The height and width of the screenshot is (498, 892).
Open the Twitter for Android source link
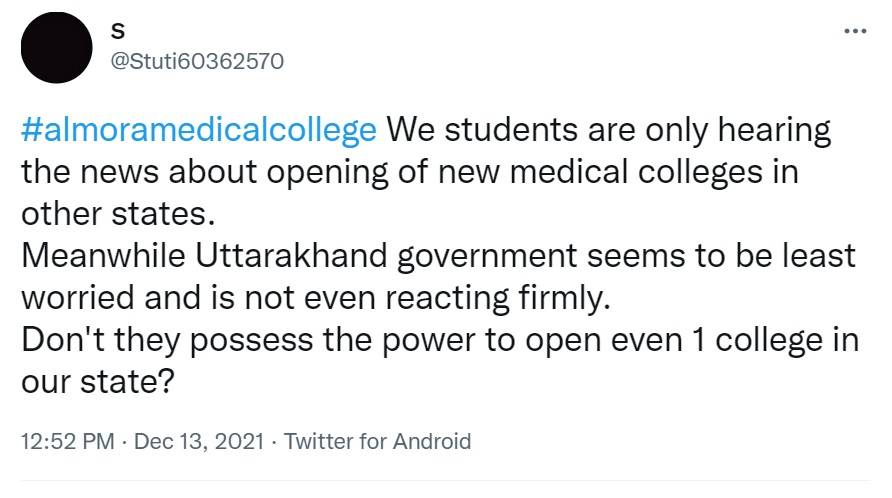pyautogui.click(x=377, y=441)
